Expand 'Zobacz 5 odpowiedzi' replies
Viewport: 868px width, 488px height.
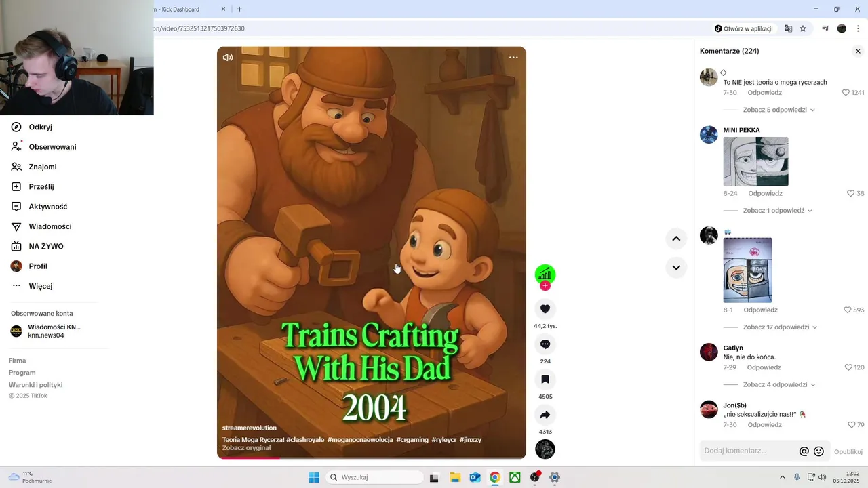coord(778,110)
